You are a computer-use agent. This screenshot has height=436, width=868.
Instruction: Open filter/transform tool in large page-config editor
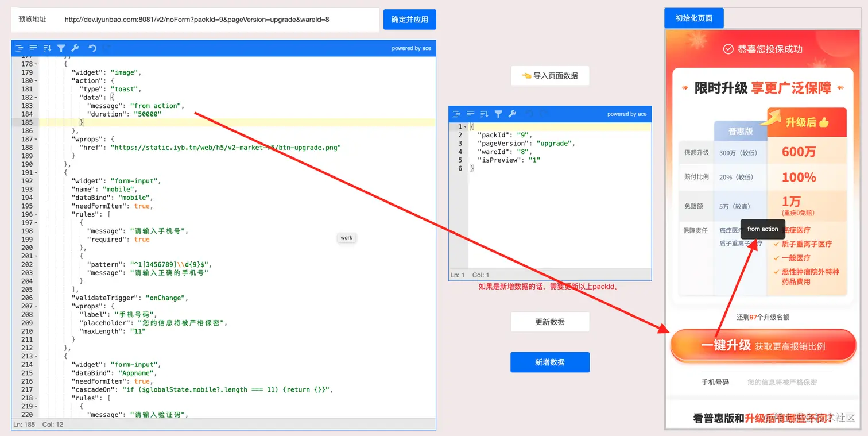(x=61, y=48)
